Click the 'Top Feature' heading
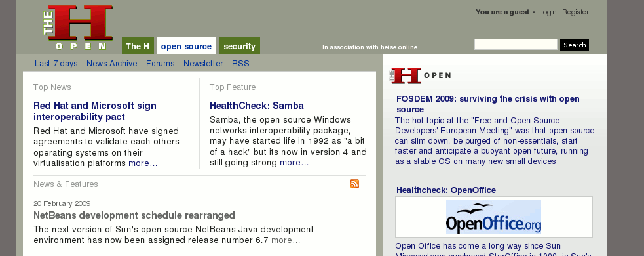The height and width of the screenshot is (256, 644). tap(233, 87)
